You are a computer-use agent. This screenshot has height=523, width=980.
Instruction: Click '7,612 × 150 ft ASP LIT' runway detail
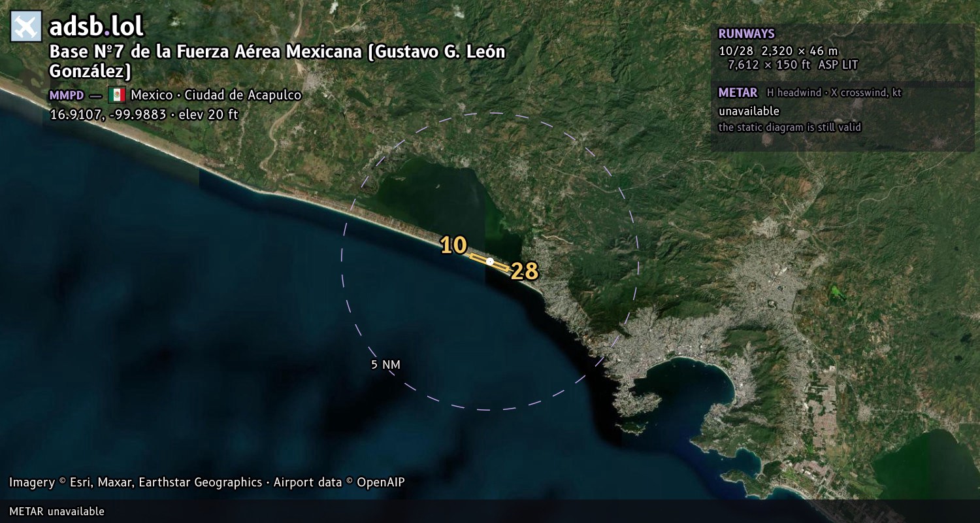pos(792,65)
